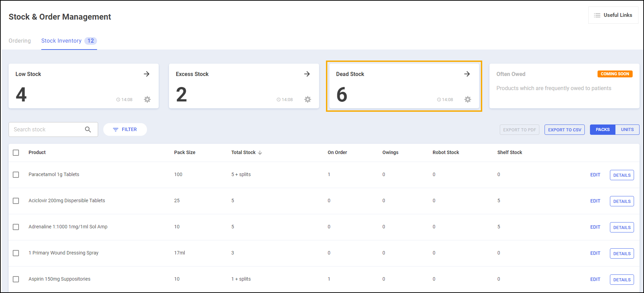The width and height of the screenshot is (644, 293).
Task: Click the Excess Stock arrow icon
Action: point(307,74)
